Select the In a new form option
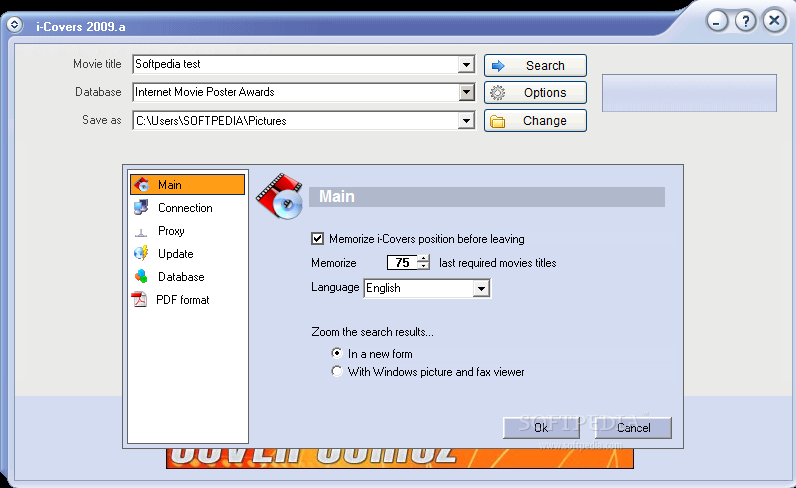This screenshot has width=796, height=488. (x=337, y=353)
